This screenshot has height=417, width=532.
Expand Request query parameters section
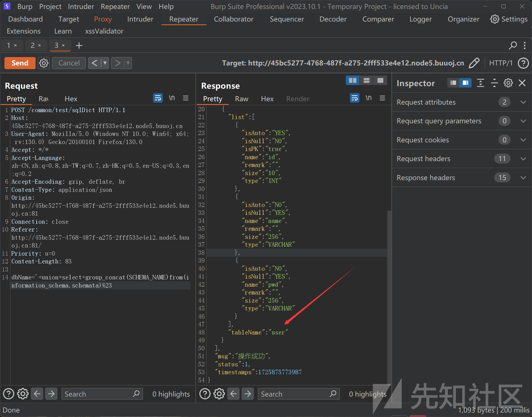[462, 121]
